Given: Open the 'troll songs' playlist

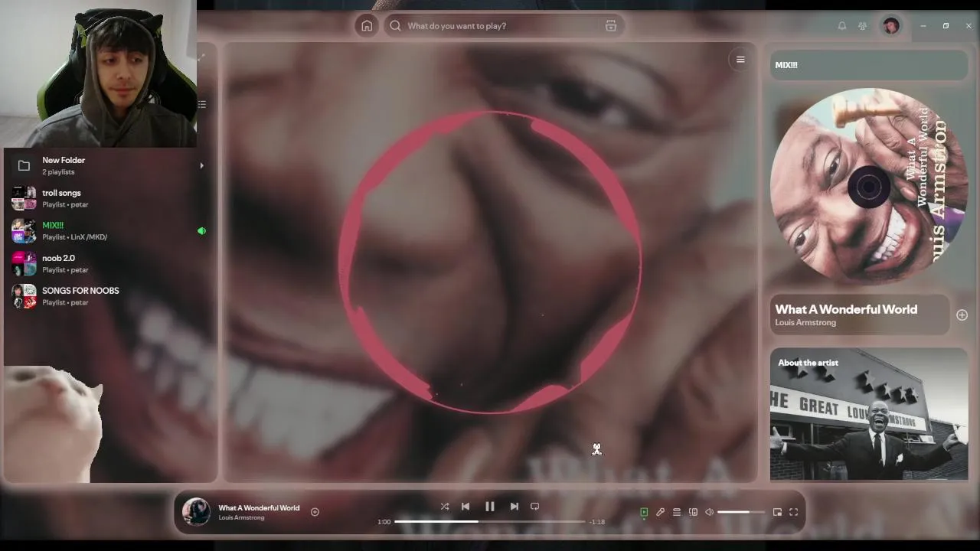Looking at the screenshot, I should point(109,198).
